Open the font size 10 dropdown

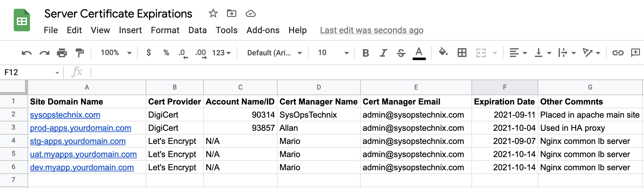[333, 53]
